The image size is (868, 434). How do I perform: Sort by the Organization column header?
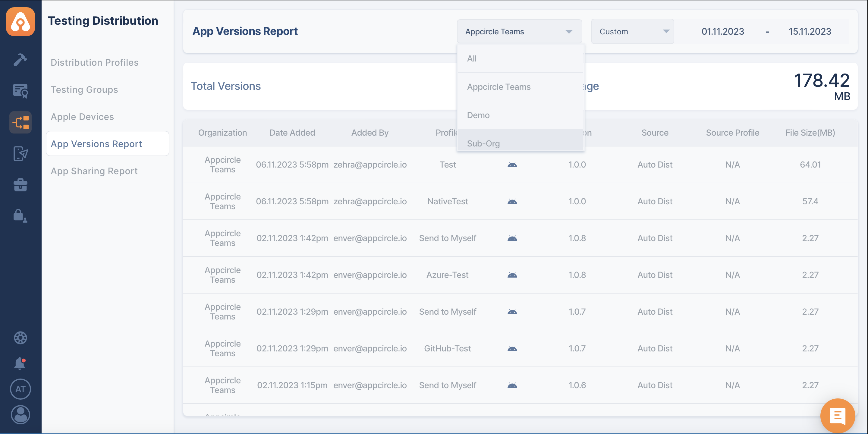pyautogui.click(x=222, y=133)
